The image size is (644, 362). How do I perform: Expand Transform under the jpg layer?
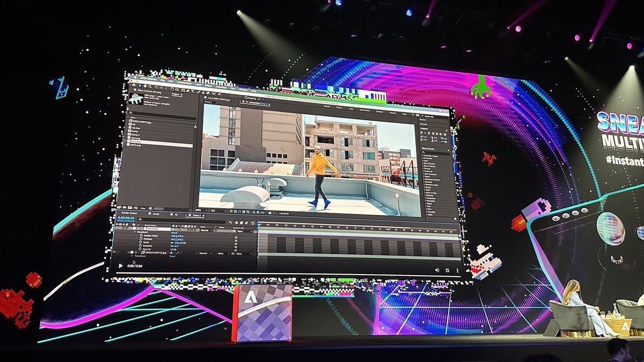[x=132, y=256]
